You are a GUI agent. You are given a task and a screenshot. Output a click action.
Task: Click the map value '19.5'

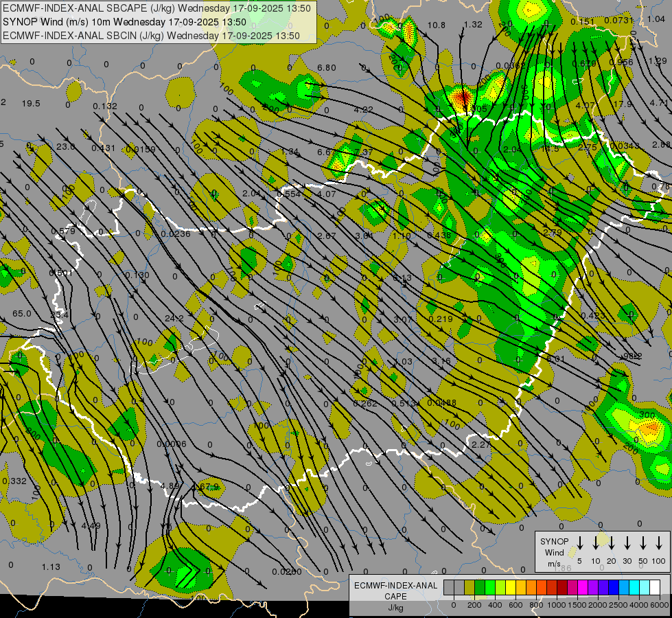(x=31, y=104)
